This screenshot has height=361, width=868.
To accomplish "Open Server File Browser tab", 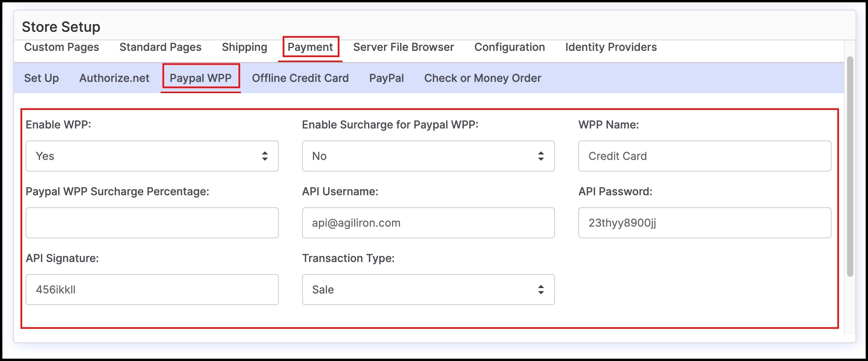I will (x=403, y=47).
